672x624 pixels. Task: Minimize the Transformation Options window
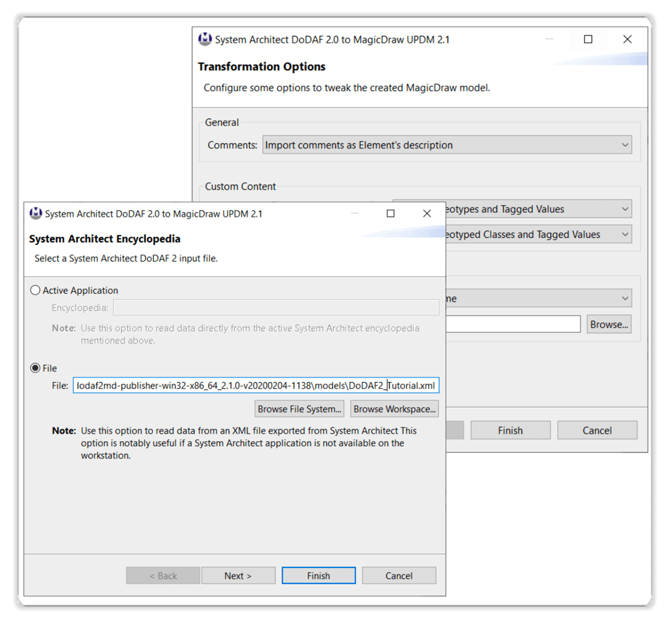pos(549,39)
